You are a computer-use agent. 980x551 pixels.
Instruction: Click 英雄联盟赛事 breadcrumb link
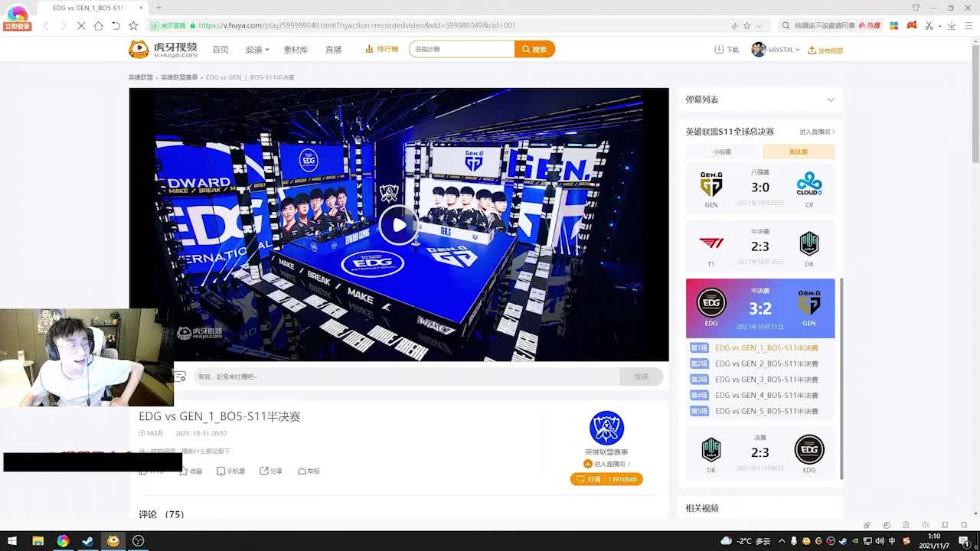pos(179,77)
